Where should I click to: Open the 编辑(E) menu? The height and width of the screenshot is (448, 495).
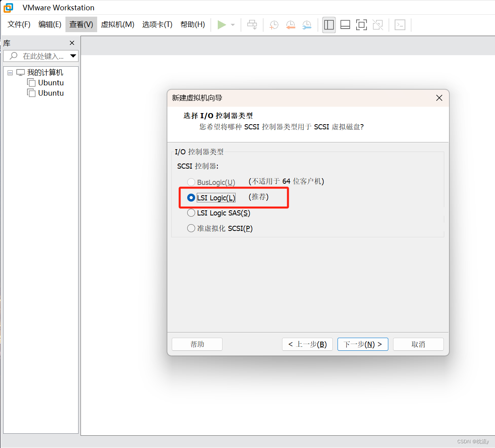click(x=50, y=25)
